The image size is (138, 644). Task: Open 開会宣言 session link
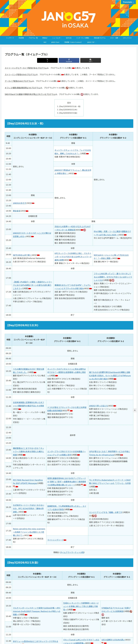[17, 211]
